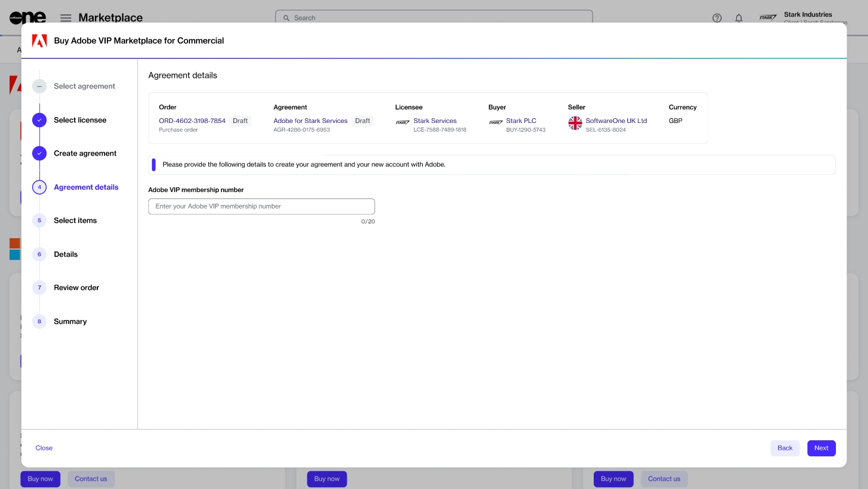Image resolution: width=868 pixels, height=489 pixels.
Task: Click the UK flag seller icon
Action: pos(575,123)
